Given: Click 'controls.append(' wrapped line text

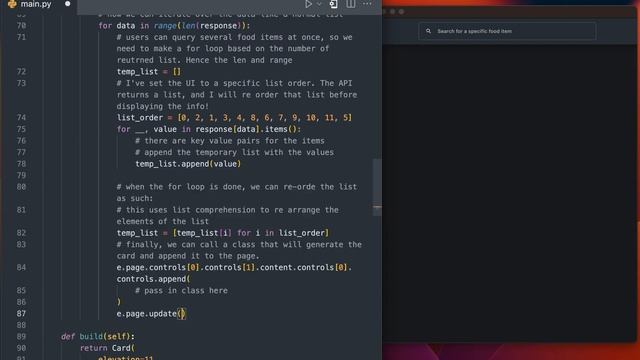Looking at the screenshot, I should tap(153, 279).
